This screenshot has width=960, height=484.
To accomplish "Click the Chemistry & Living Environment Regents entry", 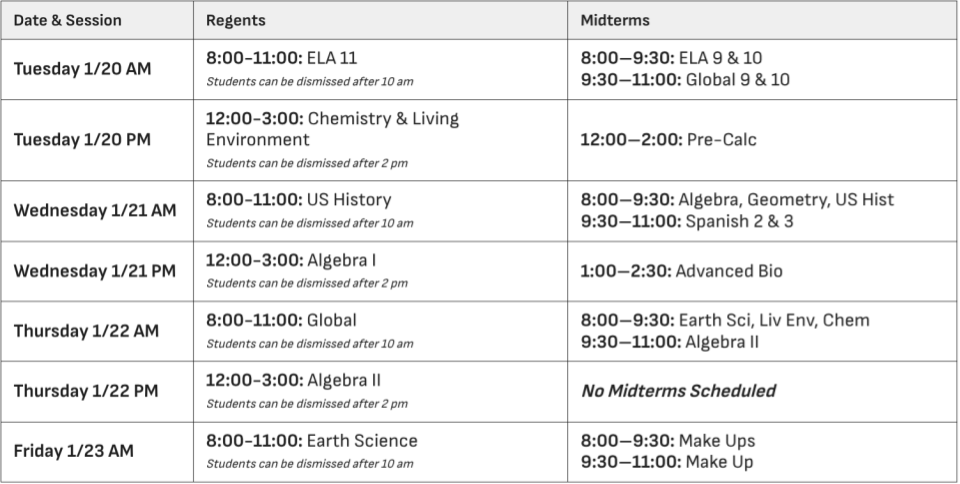I will (332, 129).
